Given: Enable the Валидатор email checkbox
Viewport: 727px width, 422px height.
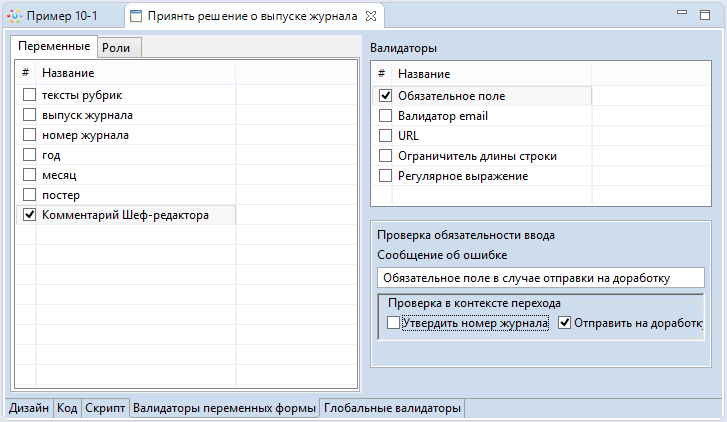Looking at the screenshot, I should tap(385, 116).
